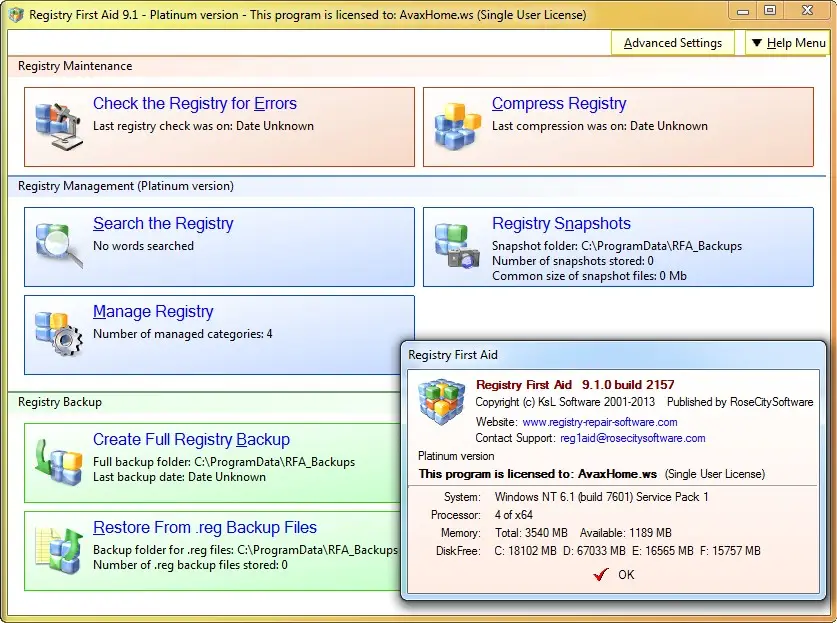The width and height of the screenshot is (837, 623).
Task: Open Restore From .reg Backup Files
Action: [x=205, y=527]
